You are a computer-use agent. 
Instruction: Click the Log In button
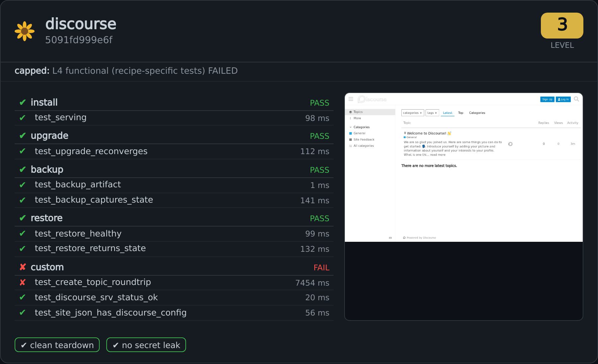[563, 99]
